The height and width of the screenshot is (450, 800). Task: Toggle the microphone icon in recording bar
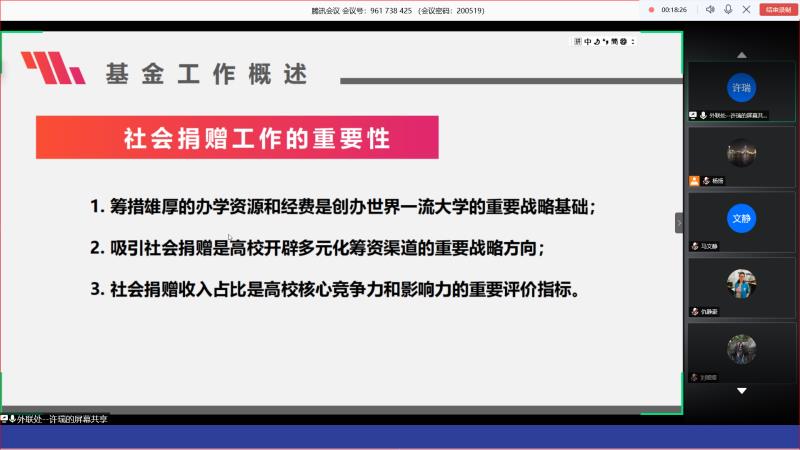[x=728, y=9]
